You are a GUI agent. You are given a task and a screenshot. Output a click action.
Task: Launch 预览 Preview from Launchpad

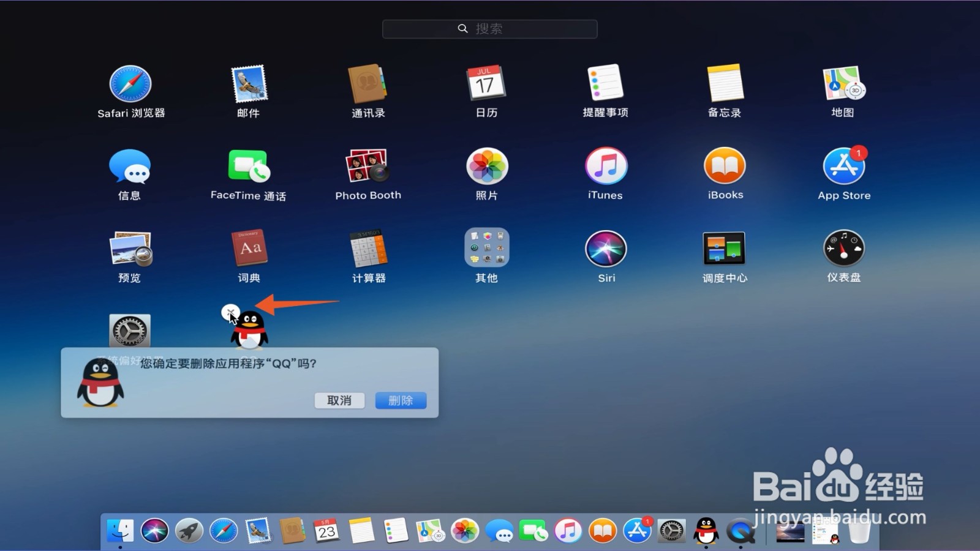130,249
